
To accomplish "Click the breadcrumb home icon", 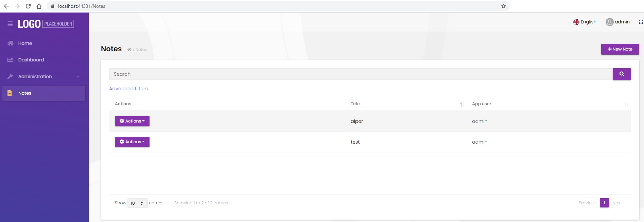I will click(129, 50).
